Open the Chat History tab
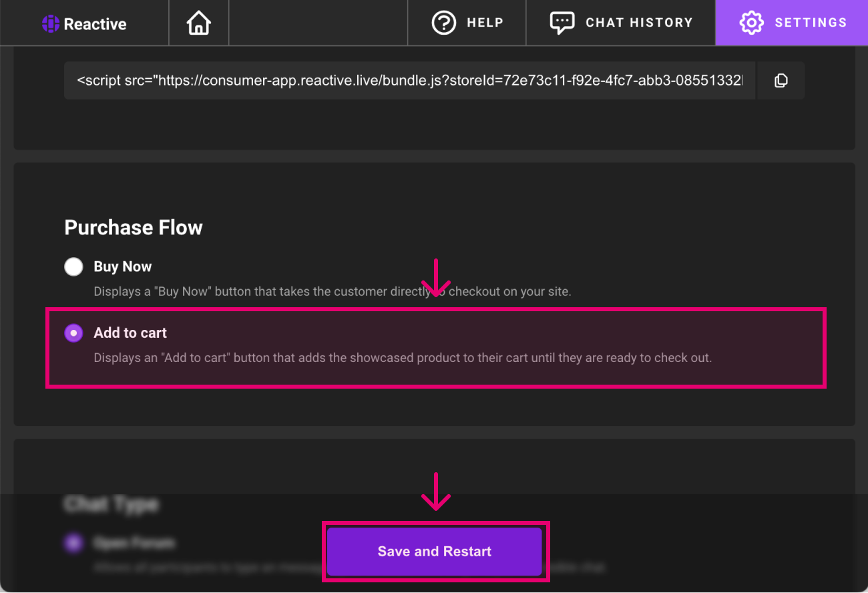The width and height of the screenshot is (868, 593). (621, 23)
